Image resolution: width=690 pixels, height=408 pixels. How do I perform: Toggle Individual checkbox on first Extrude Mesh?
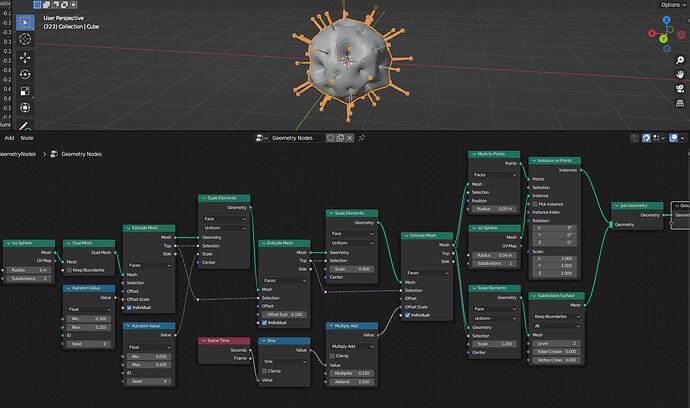pos(129,308)
